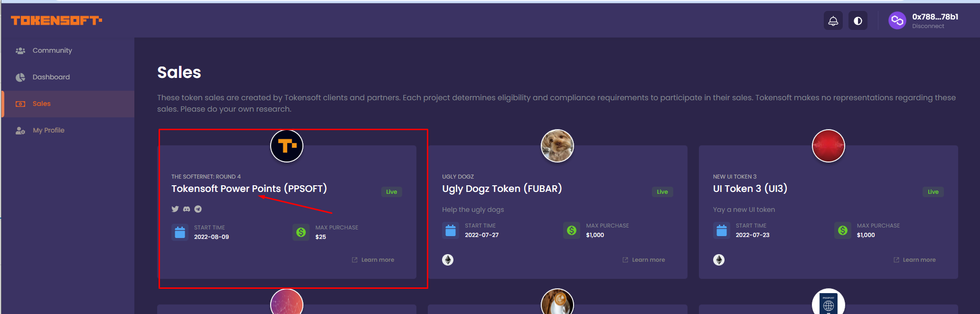Click PPSOFT start time calendar icon
This screenshot has height=314, width=980.
180,232
